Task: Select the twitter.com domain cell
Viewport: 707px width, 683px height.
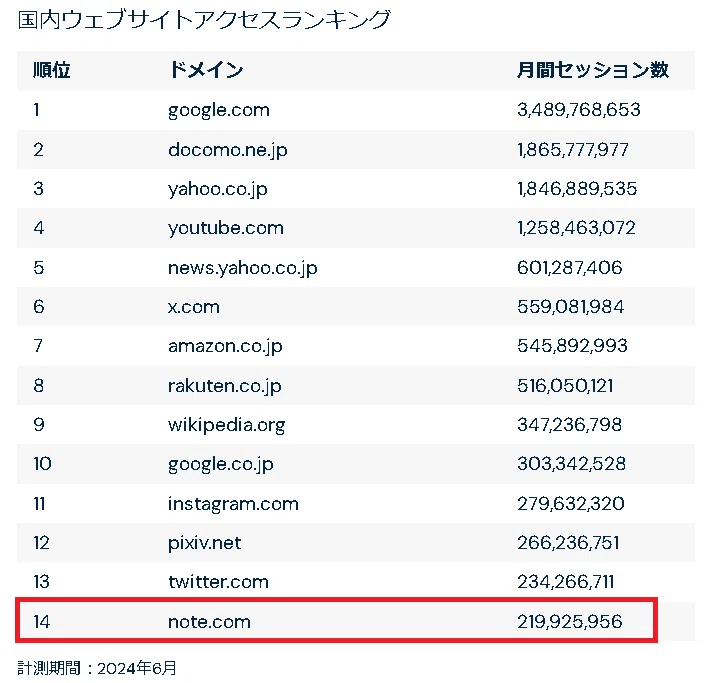Action: click(x=218, y=582)
